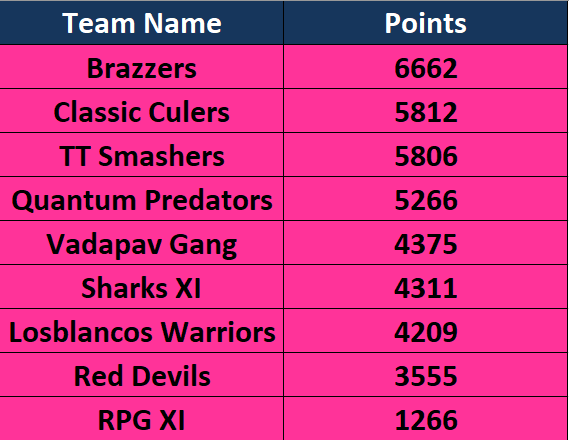Screen dimensions: 569x440
Task: Select the Red Devils cell
Action: pos(142,375)
